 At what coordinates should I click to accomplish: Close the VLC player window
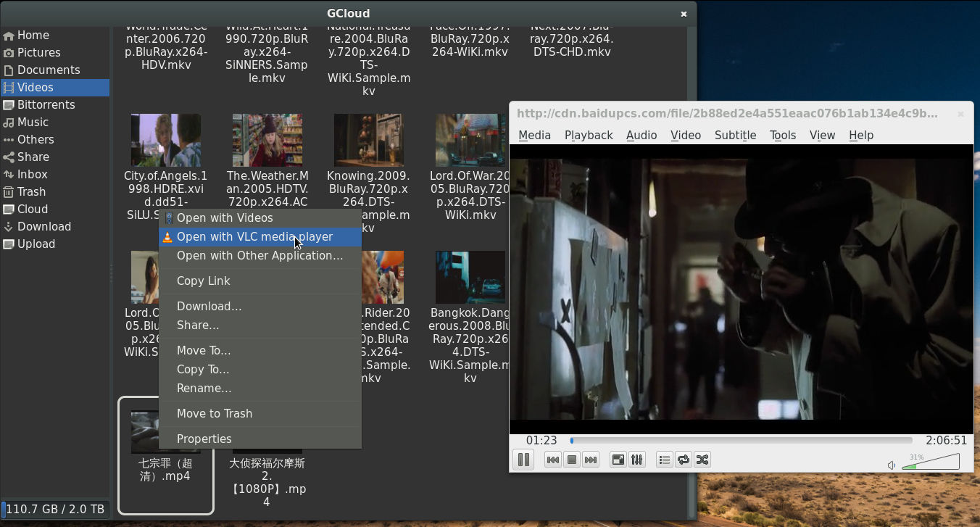coord(960,114)
